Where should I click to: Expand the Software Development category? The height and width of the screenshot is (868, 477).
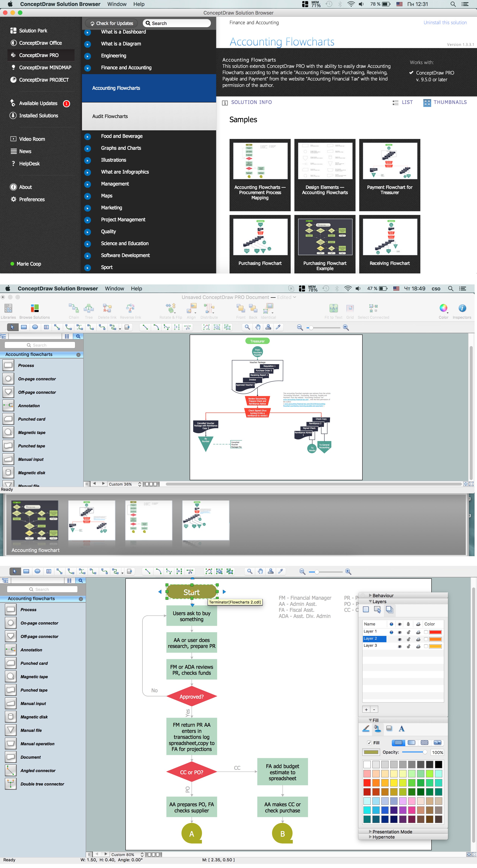(x=88, y=256)
